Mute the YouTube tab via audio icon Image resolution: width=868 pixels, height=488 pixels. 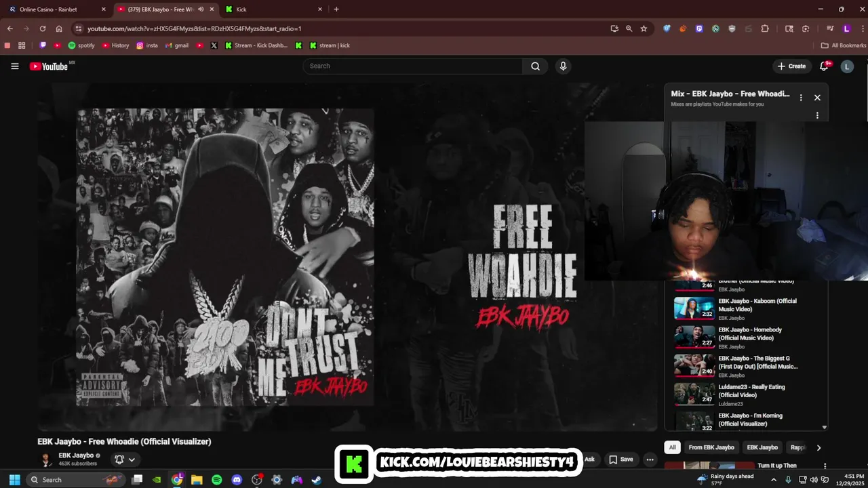tap(201, 9)
